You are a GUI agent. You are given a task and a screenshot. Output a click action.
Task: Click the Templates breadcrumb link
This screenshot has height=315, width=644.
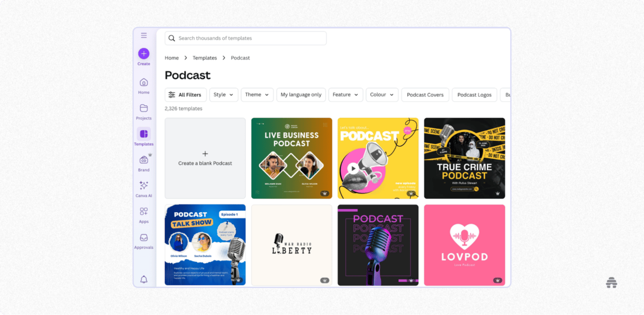[x=205, y=58]
